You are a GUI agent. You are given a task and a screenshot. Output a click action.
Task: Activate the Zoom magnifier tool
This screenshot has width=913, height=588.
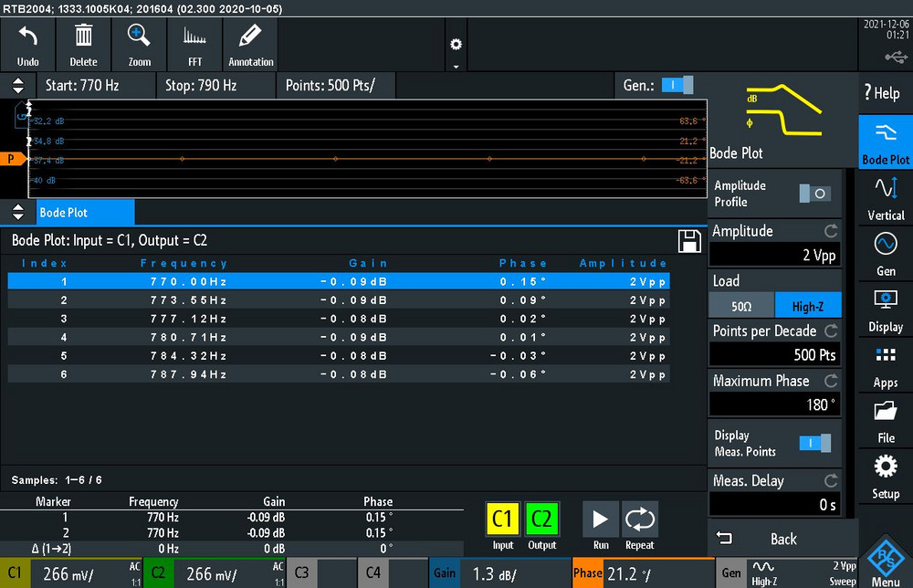pyautogui.click(x=139, y=45)
